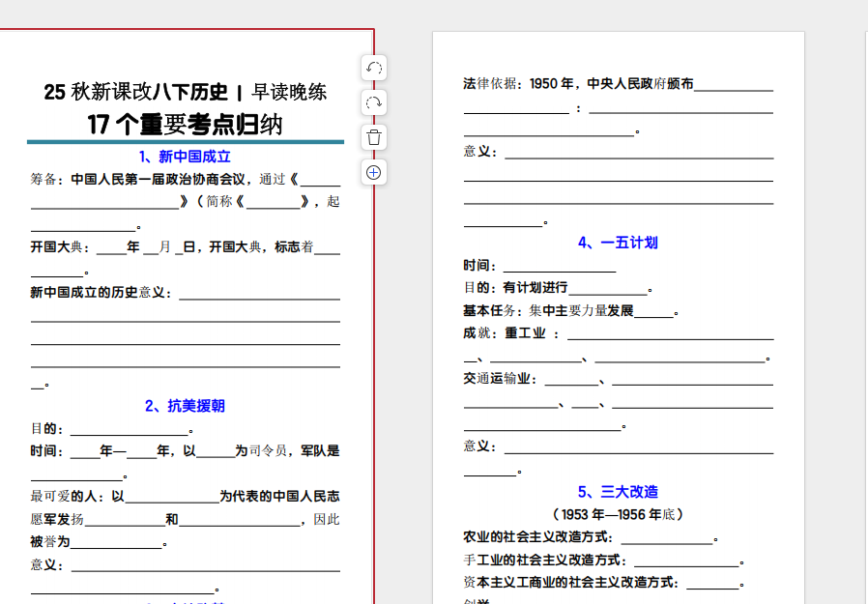Click the blue plus icon to insert a page
Viewport: 868px width, 604px height.
[374, 172]
